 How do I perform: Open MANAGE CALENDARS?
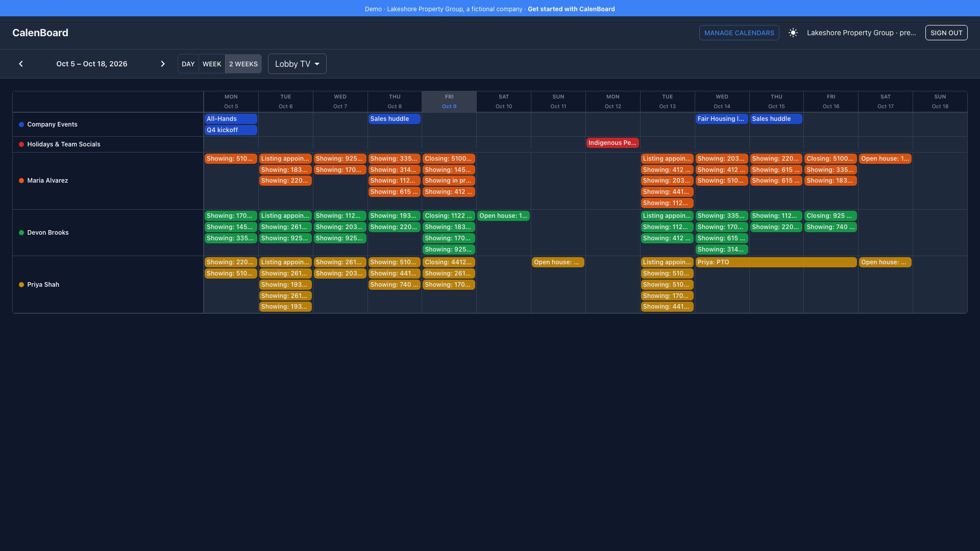[739, 33]
